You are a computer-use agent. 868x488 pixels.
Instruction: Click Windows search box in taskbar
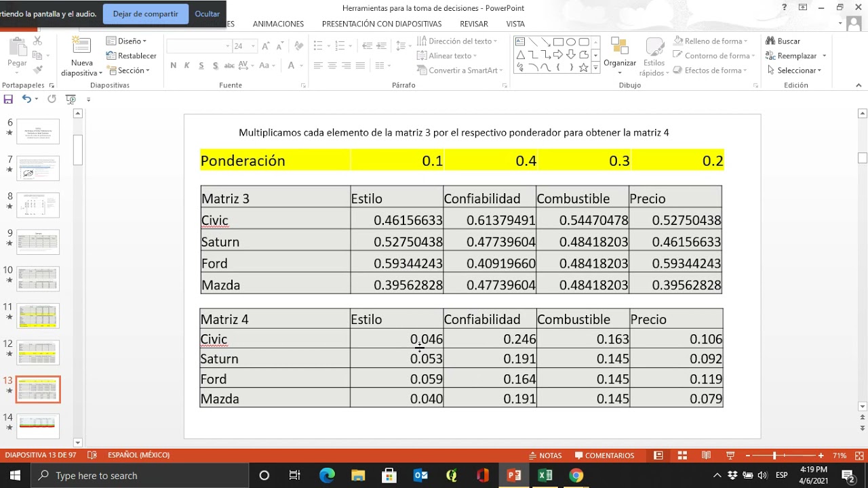[139, 475]
